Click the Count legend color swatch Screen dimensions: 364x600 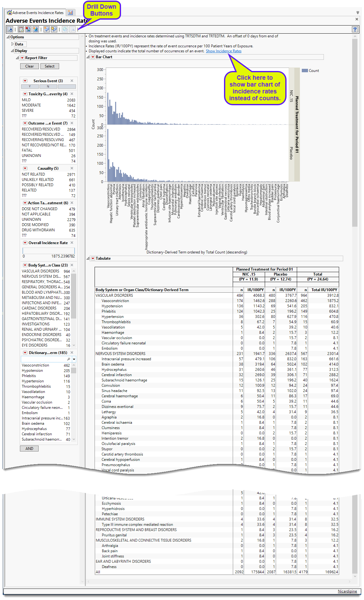click(305, 71)
